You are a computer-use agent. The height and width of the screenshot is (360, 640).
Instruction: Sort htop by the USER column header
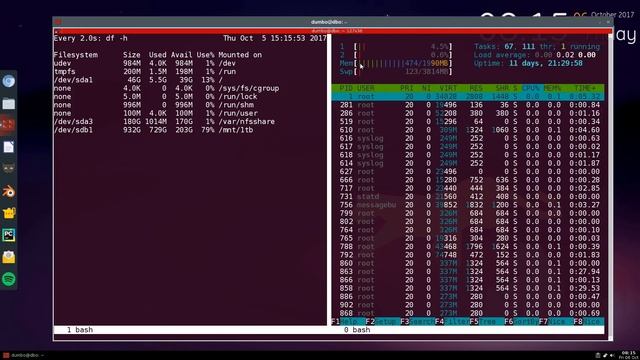point(366,88)
